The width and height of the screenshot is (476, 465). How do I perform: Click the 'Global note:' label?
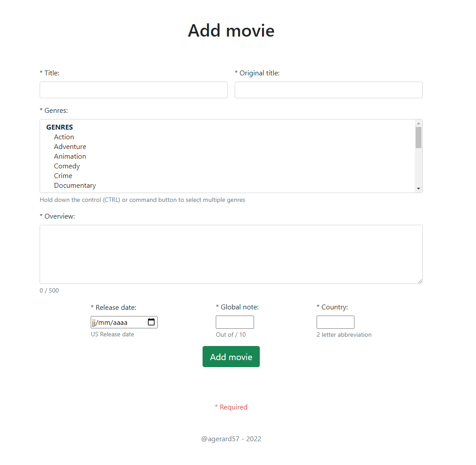pos(237,307)
